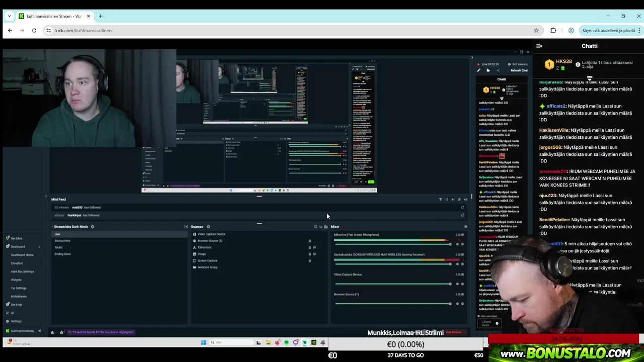Viewport: 644px width, 362px height.
Task: Replay the matti50 follow alert
Action: 462,207
